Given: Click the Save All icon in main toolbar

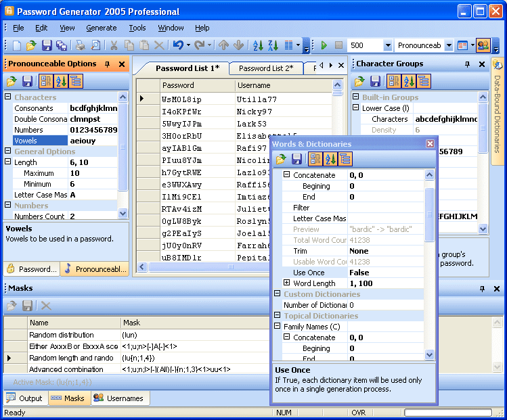Looking at the screenshot, I should coord(62,45).
